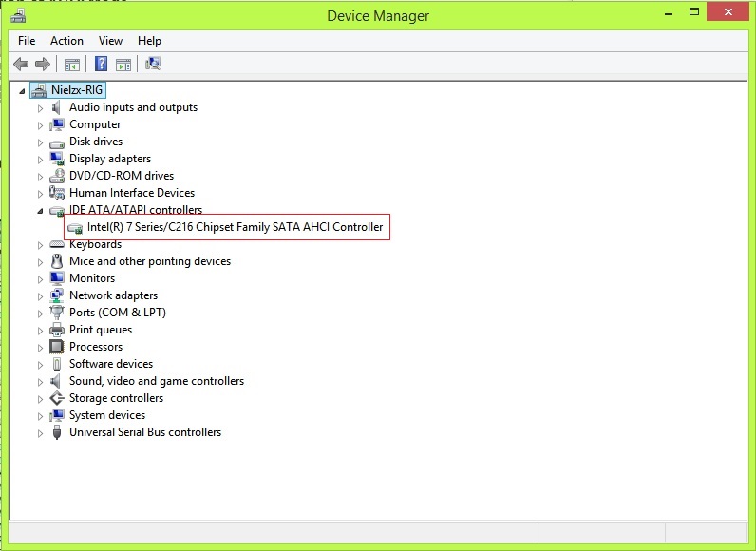
Task: Click the Disk drives category icon
Action: (x=57, y=143)
